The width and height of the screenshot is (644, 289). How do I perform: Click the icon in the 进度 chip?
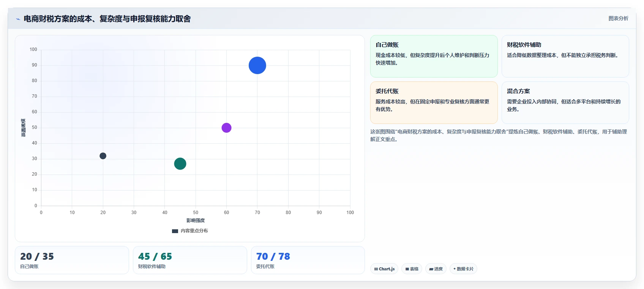(x=431, y=269)
